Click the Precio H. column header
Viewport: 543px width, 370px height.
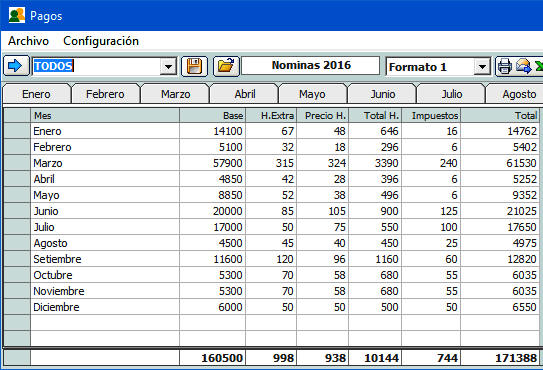[323, 115]
